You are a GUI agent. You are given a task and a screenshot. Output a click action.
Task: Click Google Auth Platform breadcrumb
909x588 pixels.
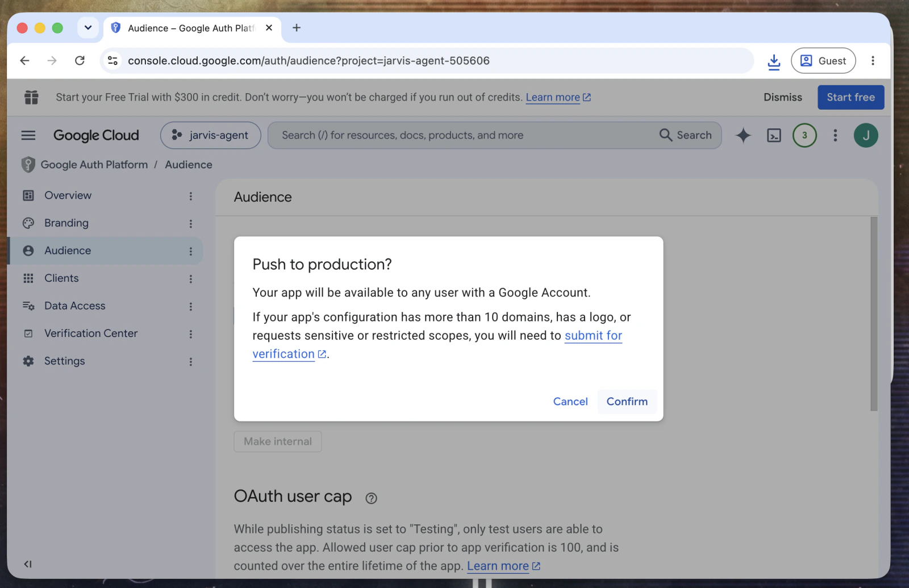pyautogui.click(x=94, y=165)
